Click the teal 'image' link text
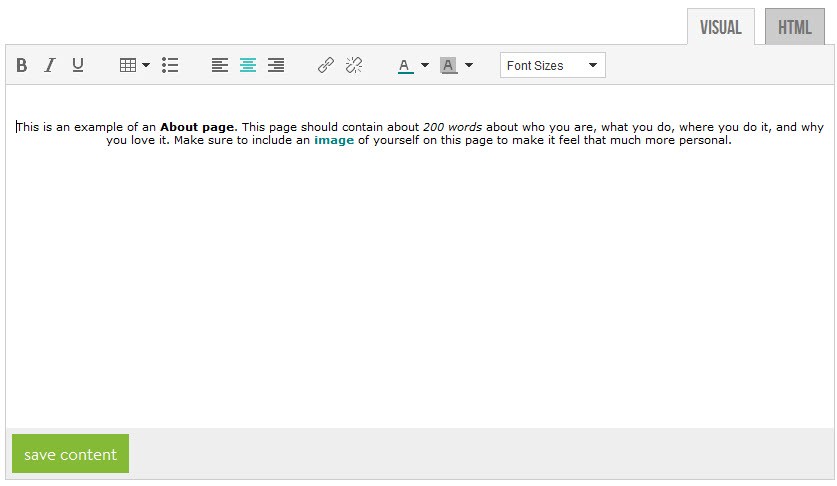This screenshot has width=837, height=486. pos(334,140)
